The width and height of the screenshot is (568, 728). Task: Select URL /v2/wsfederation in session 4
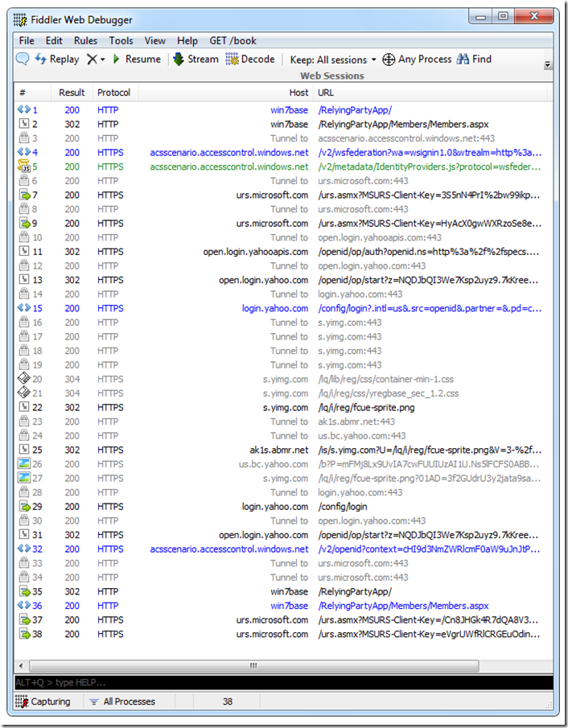pyautogui.click(x=430, y=152)
